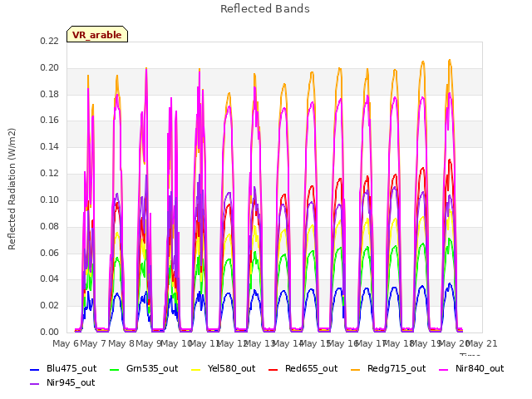Click the May 6 x-axis date label
The image size is (532, 399).
66,344
